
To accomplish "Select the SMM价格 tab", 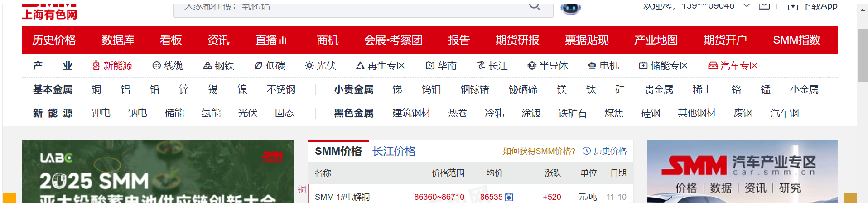I will coord(338,151).
